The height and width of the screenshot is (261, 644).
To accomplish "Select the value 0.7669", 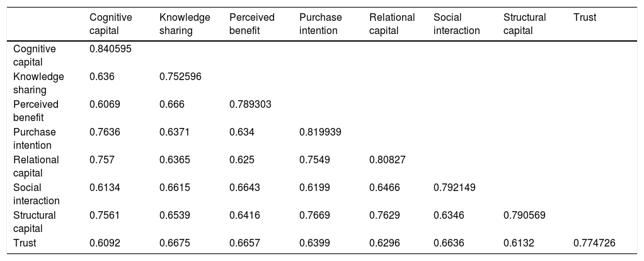I will [x=313, y=216].
